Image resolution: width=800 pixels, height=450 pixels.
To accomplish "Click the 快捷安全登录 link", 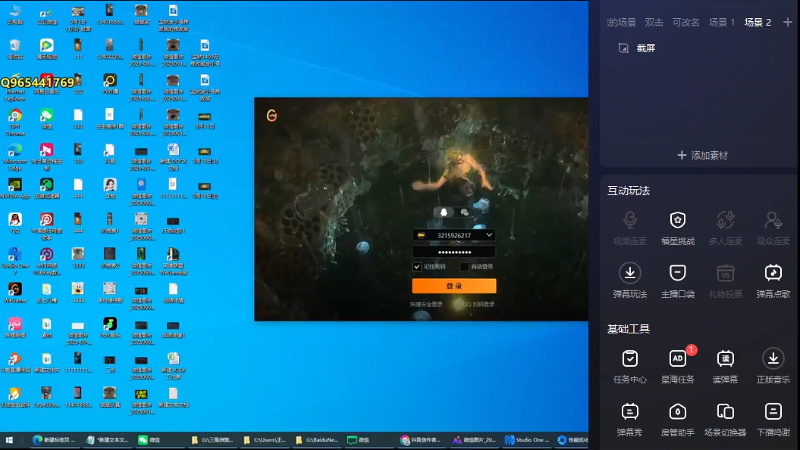I will click(426, 305).
